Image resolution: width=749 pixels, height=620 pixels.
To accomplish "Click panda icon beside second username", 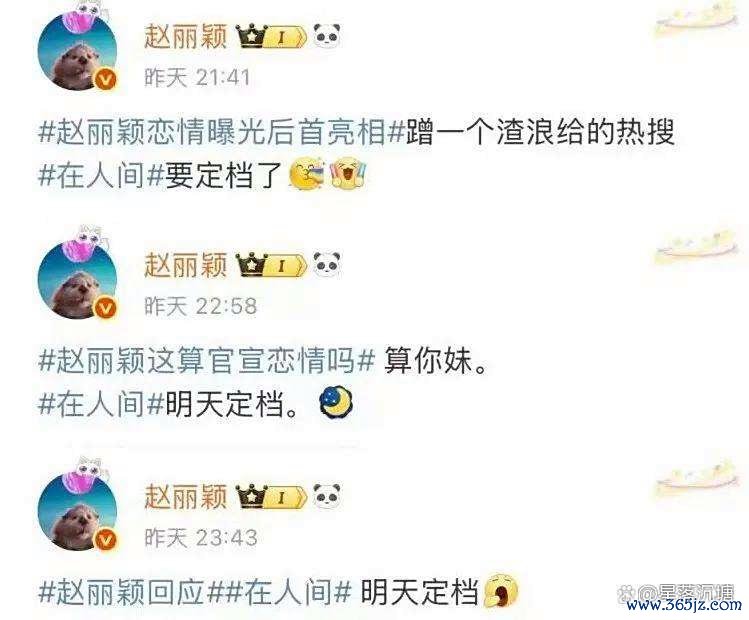I will coord(327,264).
